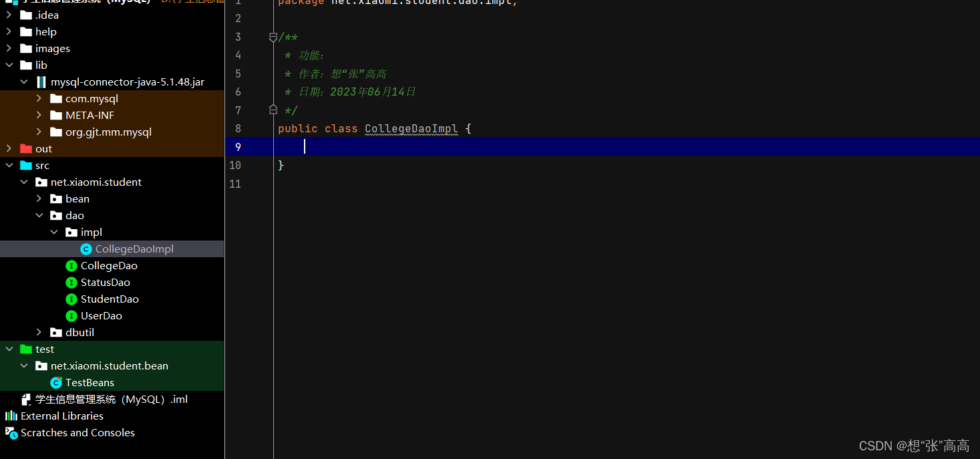Expand the .idea folder arrow
This screenshot has width=980, height=459.
(9, 15)
